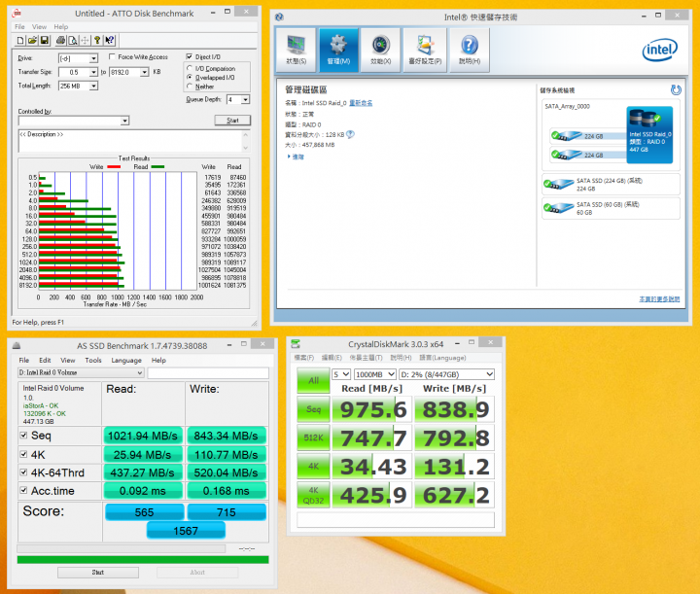This screenshot has height=594, width=700.
Task: Open the 說明(H) help icon in Intel RST
Action: [x=470, y=50]
